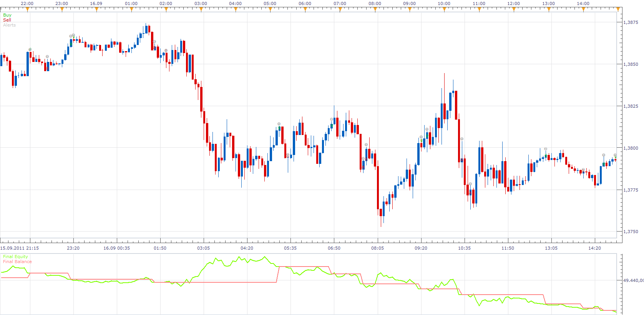Select the 1,3800 price axis label
The height and width of the screenshot is (315, 644).
click(631, 148)
